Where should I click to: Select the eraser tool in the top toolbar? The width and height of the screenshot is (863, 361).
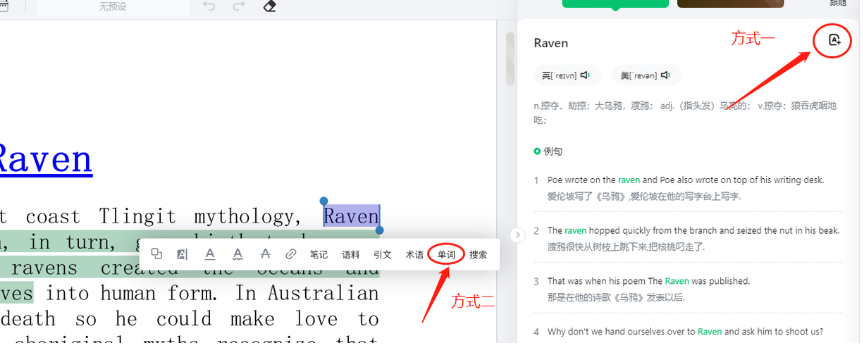pos(269,7)
